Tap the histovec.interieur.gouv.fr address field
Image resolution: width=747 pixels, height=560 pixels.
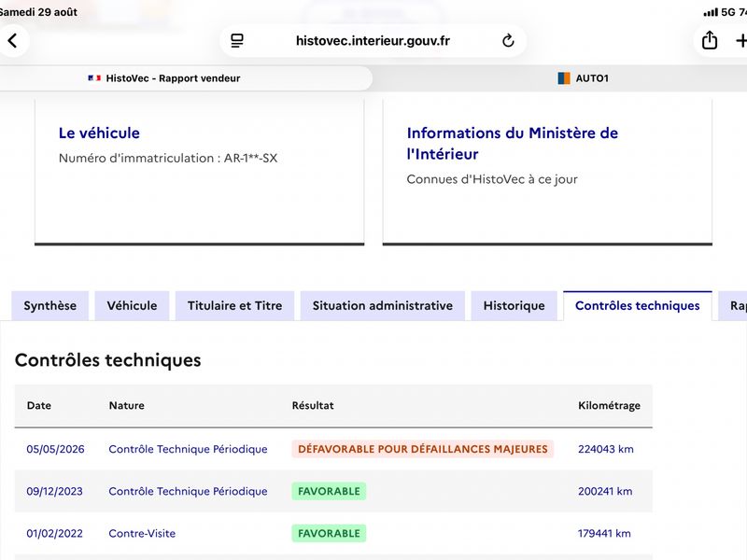(373, 41)
